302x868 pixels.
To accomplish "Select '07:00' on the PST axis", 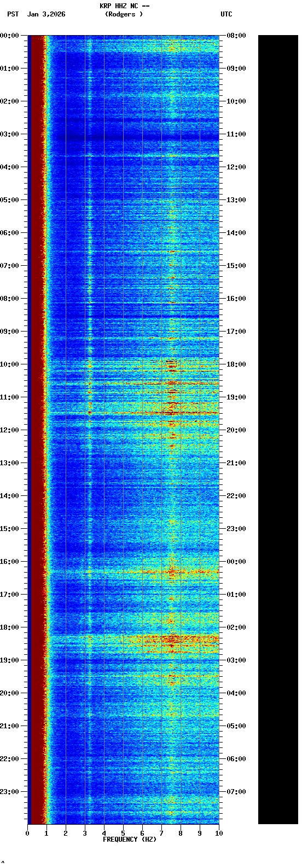I will [x=10, y=266].
